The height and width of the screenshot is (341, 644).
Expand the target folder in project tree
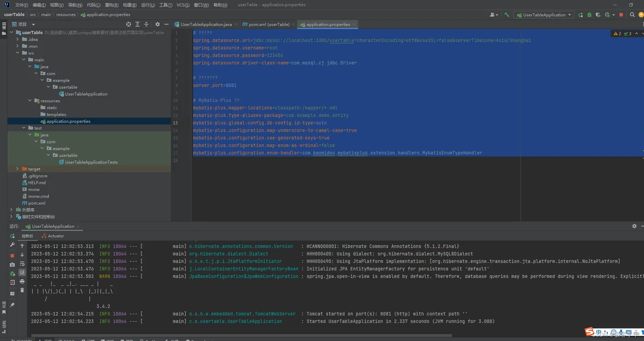click(17, 169)
